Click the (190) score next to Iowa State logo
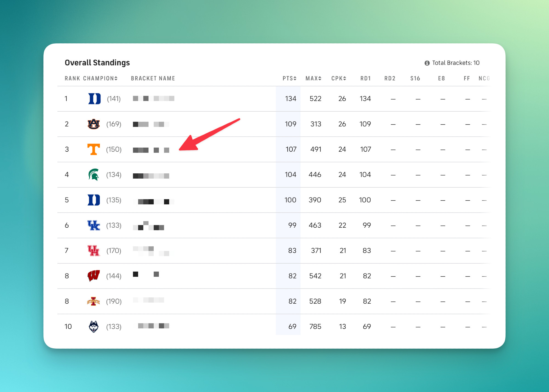Image resolution: width=549 pixels, height=392 pixels. pos(114,301)
